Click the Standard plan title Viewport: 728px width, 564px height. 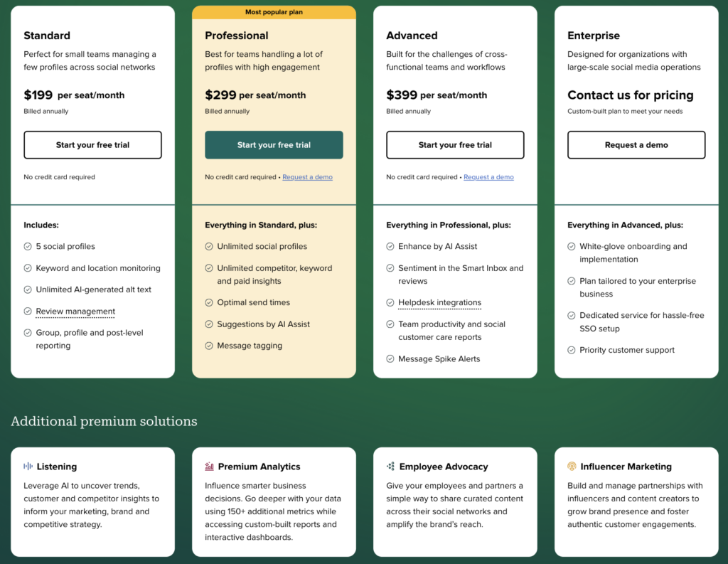[47, 36]
